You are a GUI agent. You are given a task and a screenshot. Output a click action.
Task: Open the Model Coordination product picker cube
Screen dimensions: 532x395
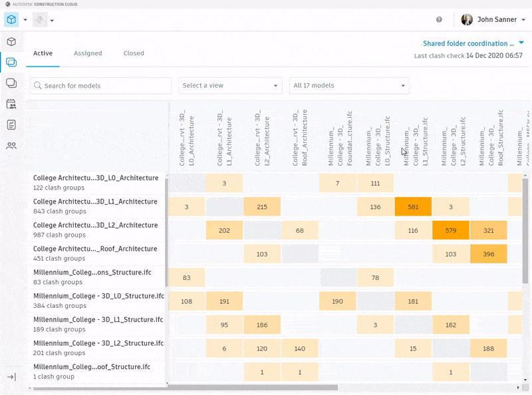point(11,20)
